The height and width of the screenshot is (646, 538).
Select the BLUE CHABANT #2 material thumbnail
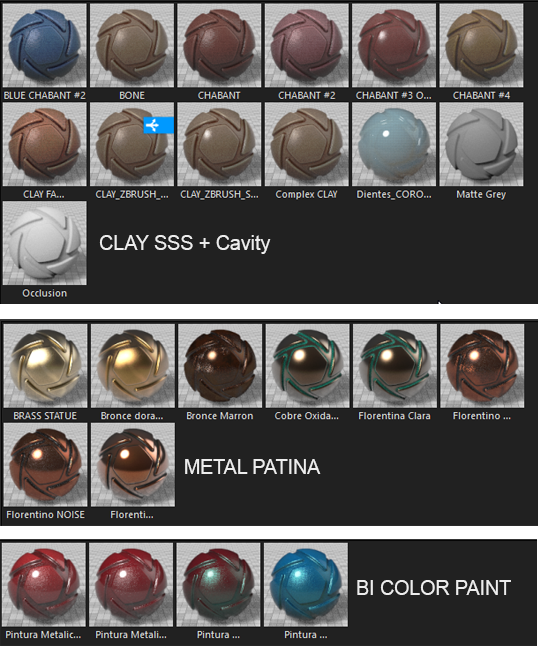coord(44,45)
